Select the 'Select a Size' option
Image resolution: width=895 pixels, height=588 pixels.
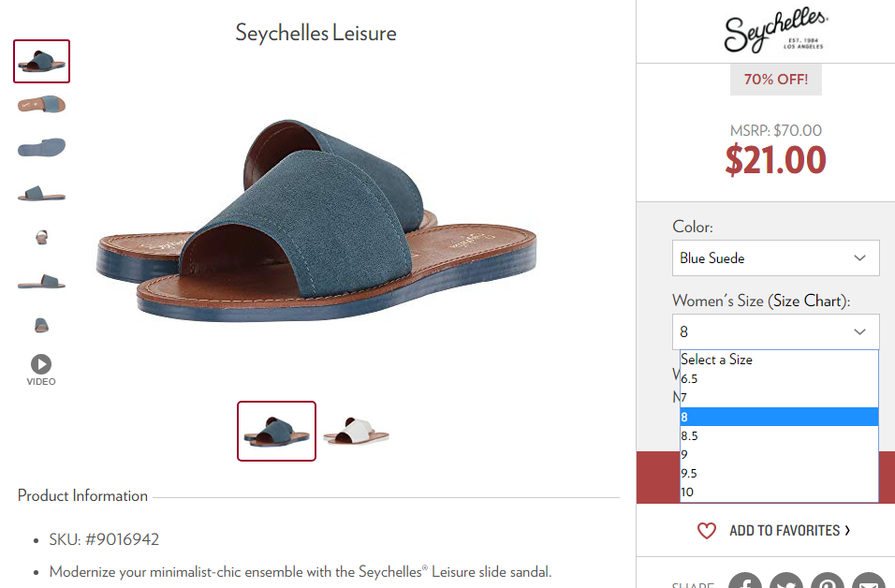pos(779,360)
